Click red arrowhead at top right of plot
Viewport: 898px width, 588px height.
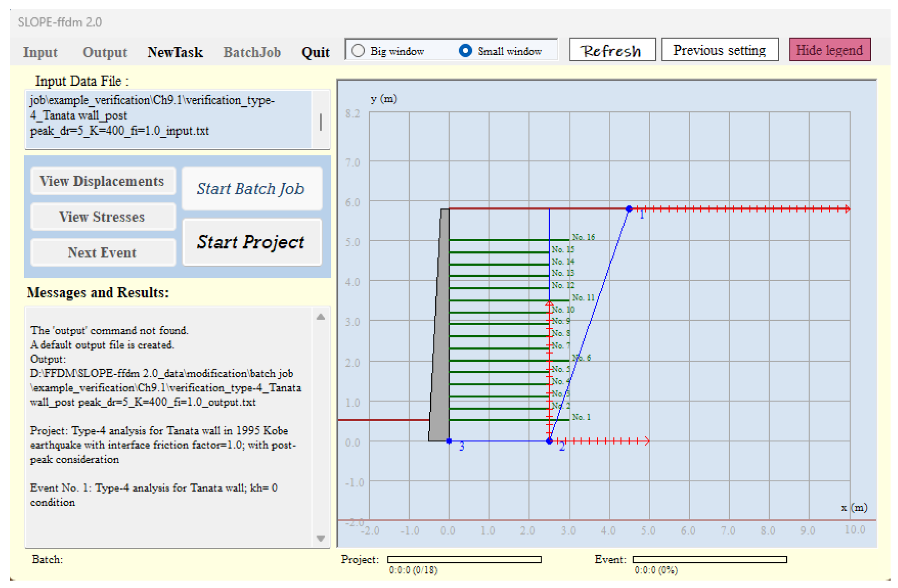847,209
